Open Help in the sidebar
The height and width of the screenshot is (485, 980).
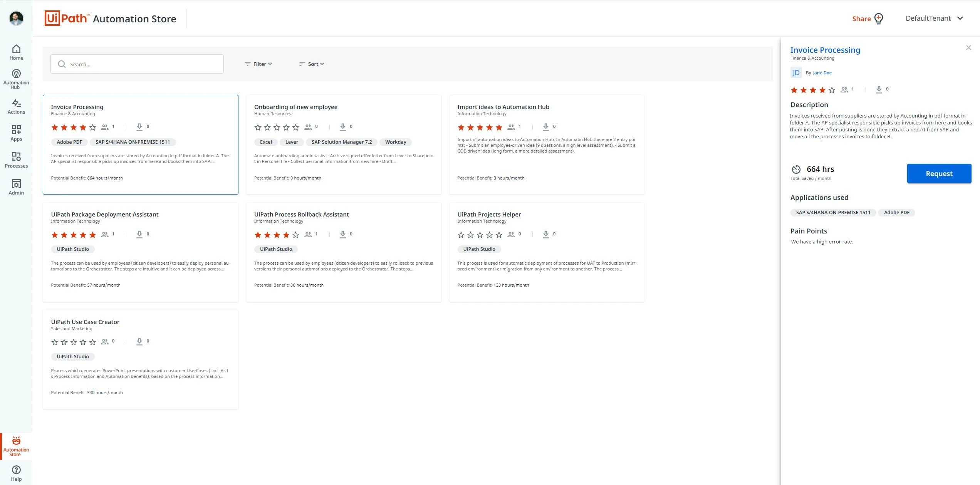pyautogui.click(x=16, y=473)
